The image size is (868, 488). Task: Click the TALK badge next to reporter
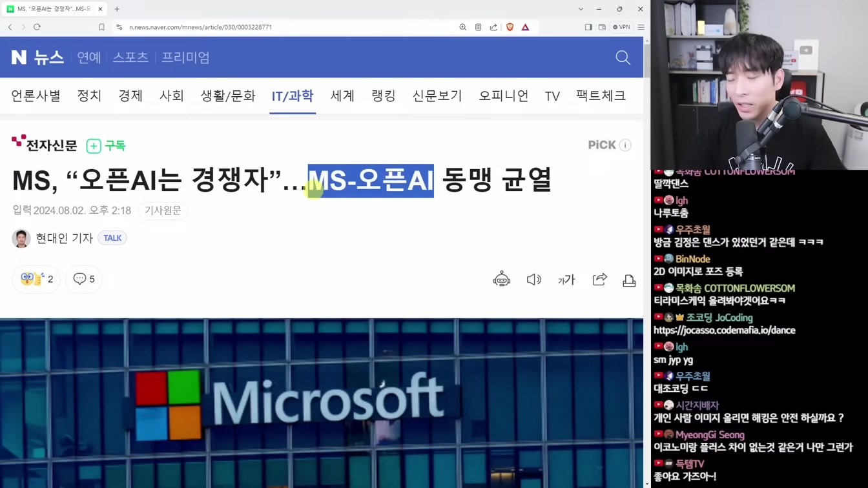pyautogui.click(x=112, y=238)
